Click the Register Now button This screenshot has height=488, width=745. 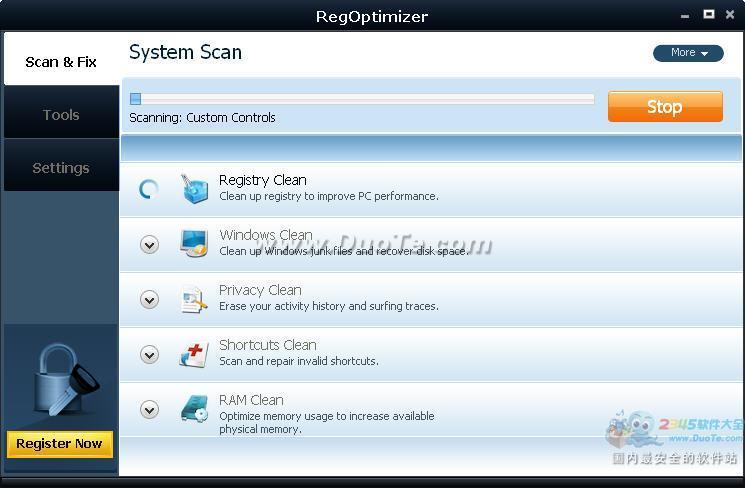[60, 444]
